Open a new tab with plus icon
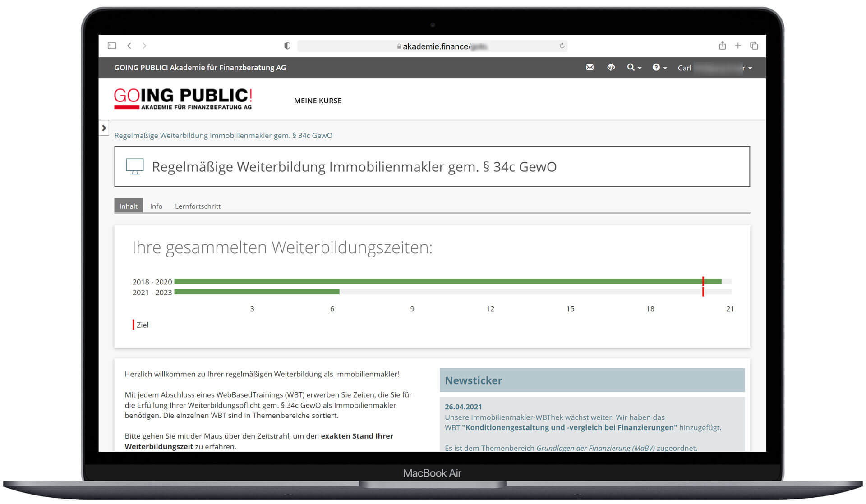Screen dimensions: 866x504 click(738, 46)
